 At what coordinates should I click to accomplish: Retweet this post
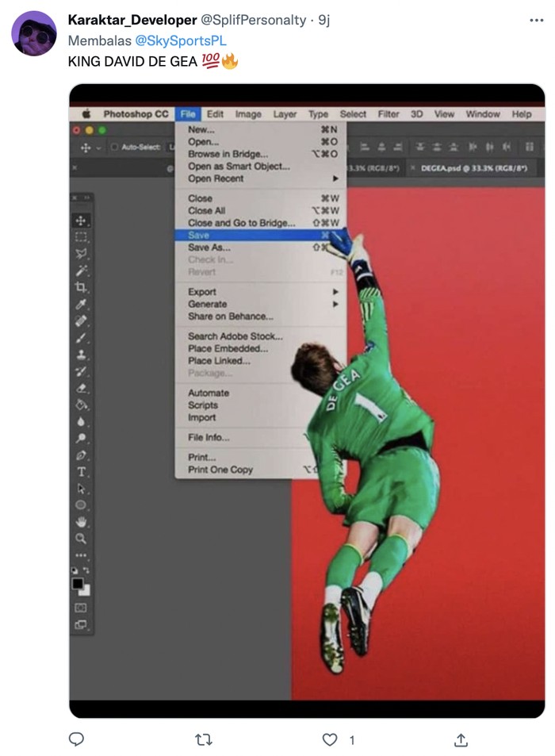[x=203, y=739]
